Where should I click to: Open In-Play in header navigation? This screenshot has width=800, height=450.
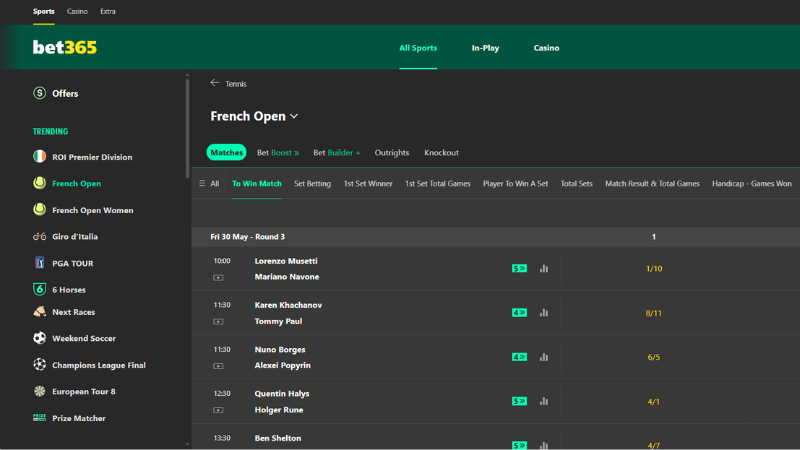pos(485,48)
